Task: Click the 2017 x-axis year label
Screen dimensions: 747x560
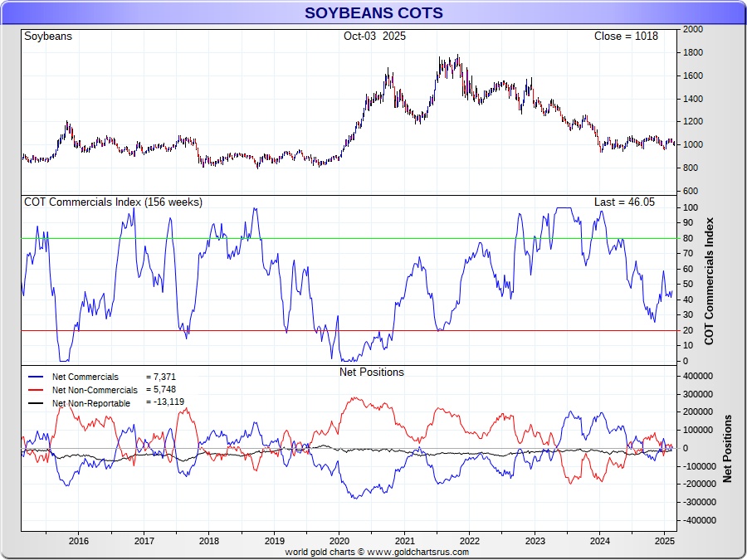Action: coord(144,542)
